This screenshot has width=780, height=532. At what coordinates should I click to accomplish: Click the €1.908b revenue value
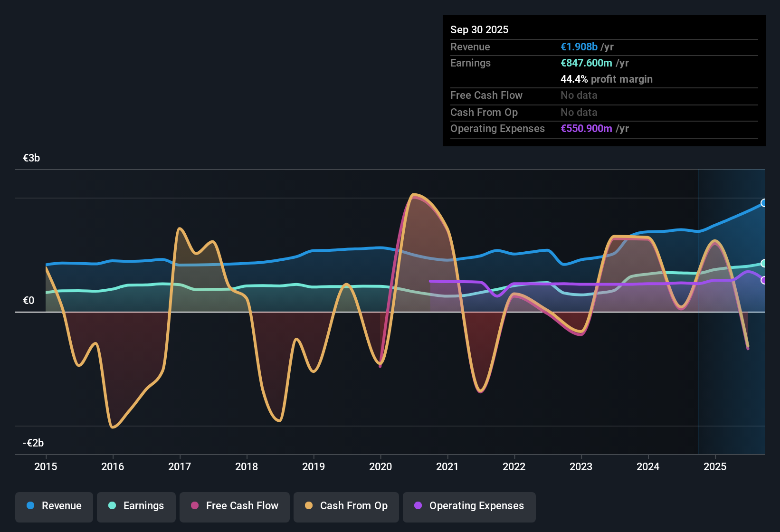579,47
